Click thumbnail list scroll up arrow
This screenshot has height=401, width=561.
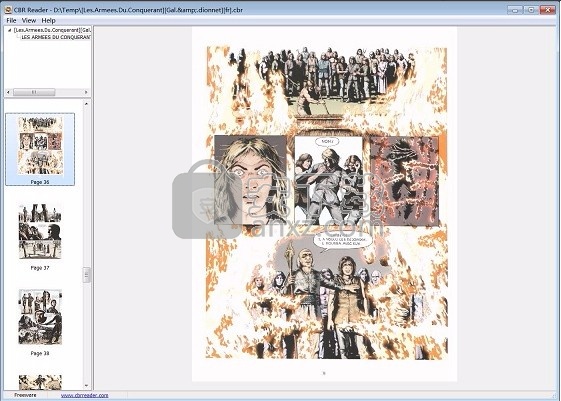pyautogui.click(x=86, y=104)
